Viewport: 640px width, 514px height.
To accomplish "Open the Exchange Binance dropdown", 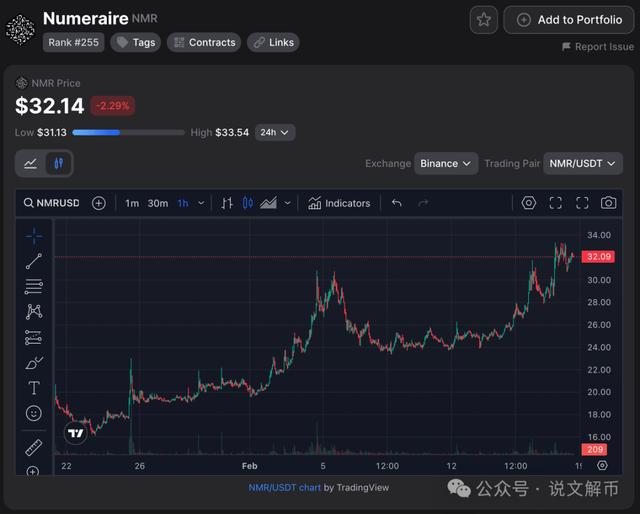I will click(446, 164).
